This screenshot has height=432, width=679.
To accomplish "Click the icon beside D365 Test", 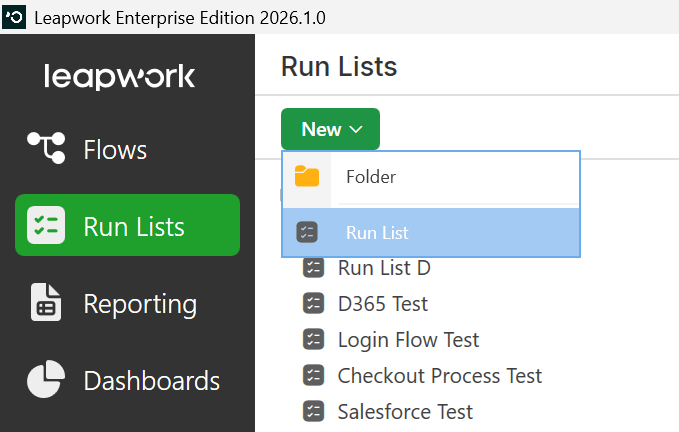I will 314,303.
